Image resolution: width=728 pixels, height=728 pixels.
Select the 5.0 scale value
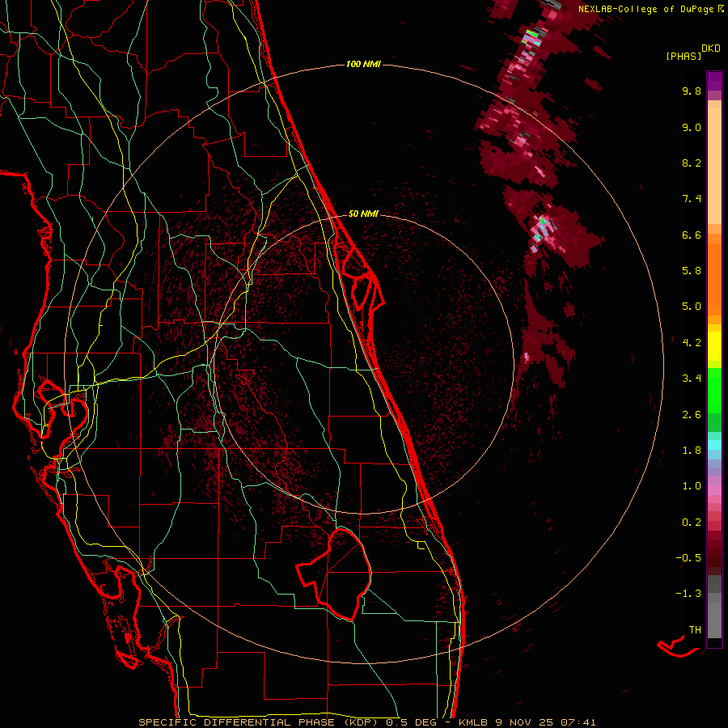[692, 307]
